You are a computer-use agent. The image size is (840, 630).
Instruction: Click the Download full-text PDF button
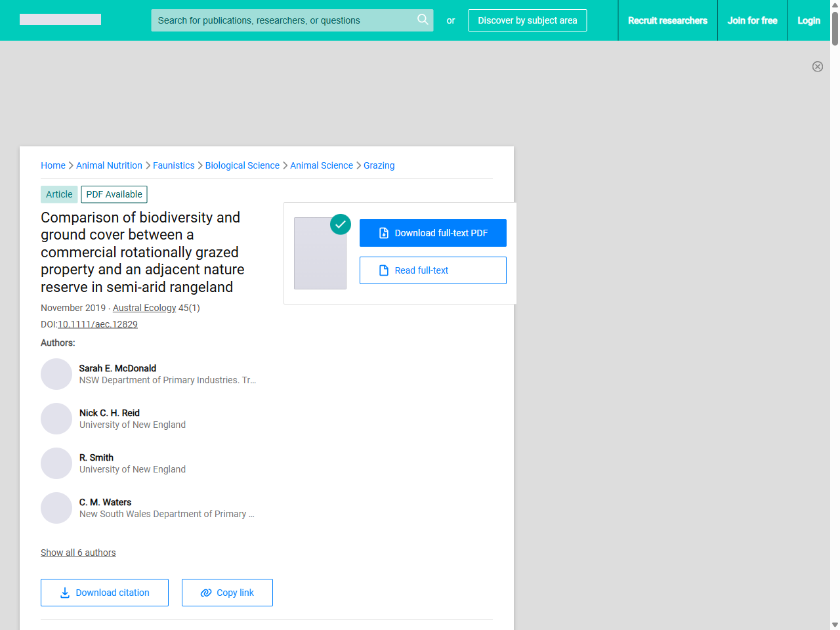(433, 233)
